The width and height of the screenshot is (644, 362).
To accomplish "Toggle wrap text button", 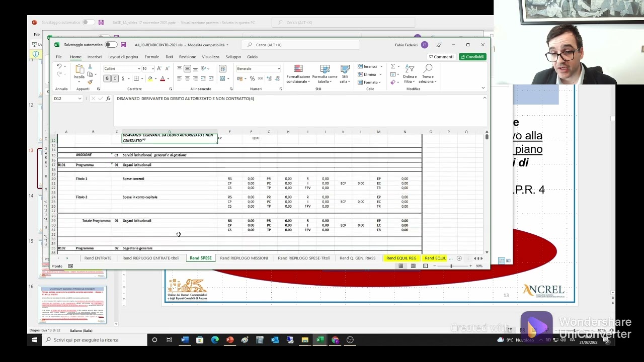I will point(222,68).
